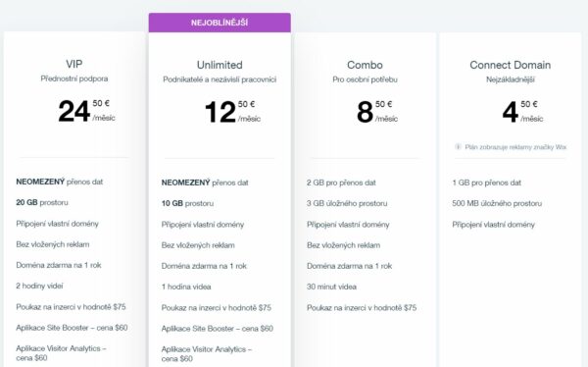Click the info icon beside Wix ads note
Image resolution: width=588 pixels, height=367 pixels.
(x=458, y=147)
